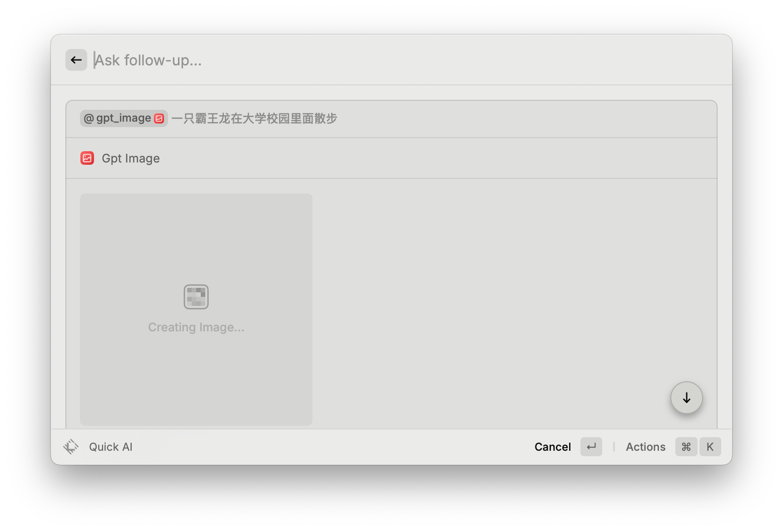Image resolution: width=783 pixels, height=532 pixels.
Task: Click the return key icon next to Cancel
Action: click(591, 447)
